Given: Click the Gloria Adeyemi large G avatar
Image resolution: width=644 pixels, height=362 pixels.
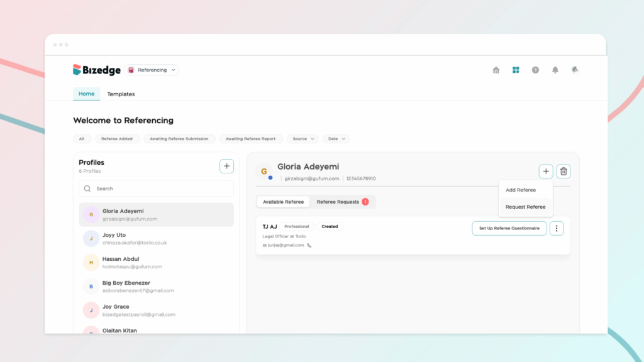Looking at the screenshot, I should click(x=264, y=172).
